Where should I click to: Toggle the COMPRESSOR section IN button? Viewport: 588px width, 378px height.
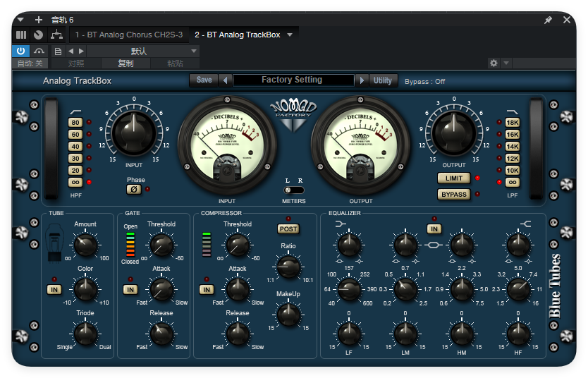point(207,290)
